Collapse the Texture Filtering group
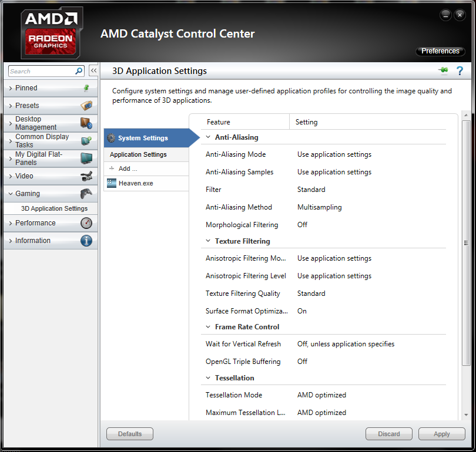The image size is (476, 452). [x=208, y=241]
